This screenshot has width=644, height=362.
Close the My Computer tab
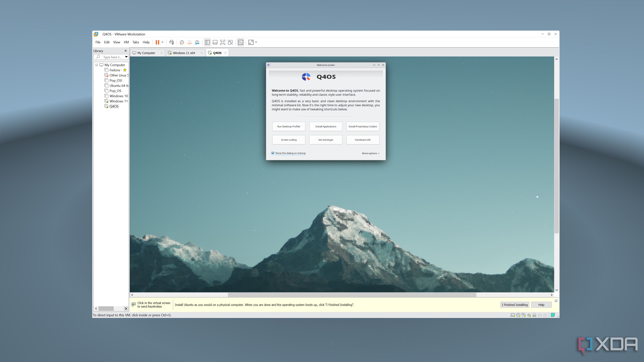(x=162, y=53)
